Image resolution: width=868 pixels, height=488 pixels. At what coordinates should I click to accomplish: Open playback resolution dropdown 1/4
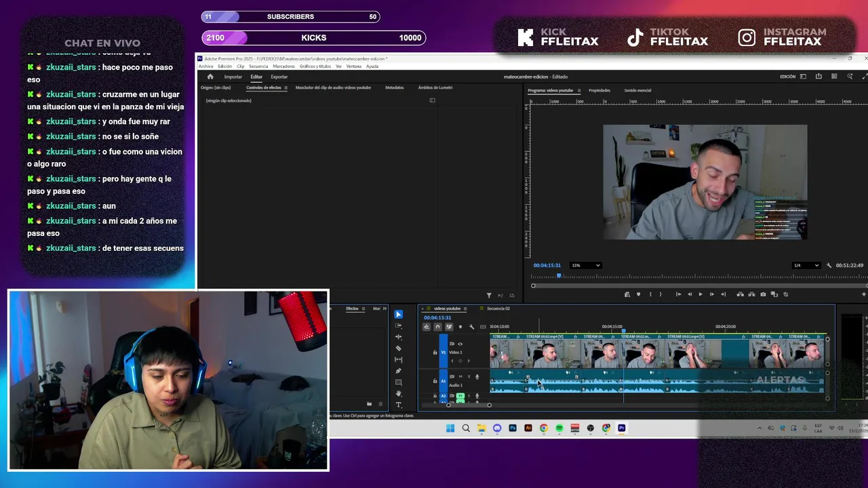(x=806, y=265)
